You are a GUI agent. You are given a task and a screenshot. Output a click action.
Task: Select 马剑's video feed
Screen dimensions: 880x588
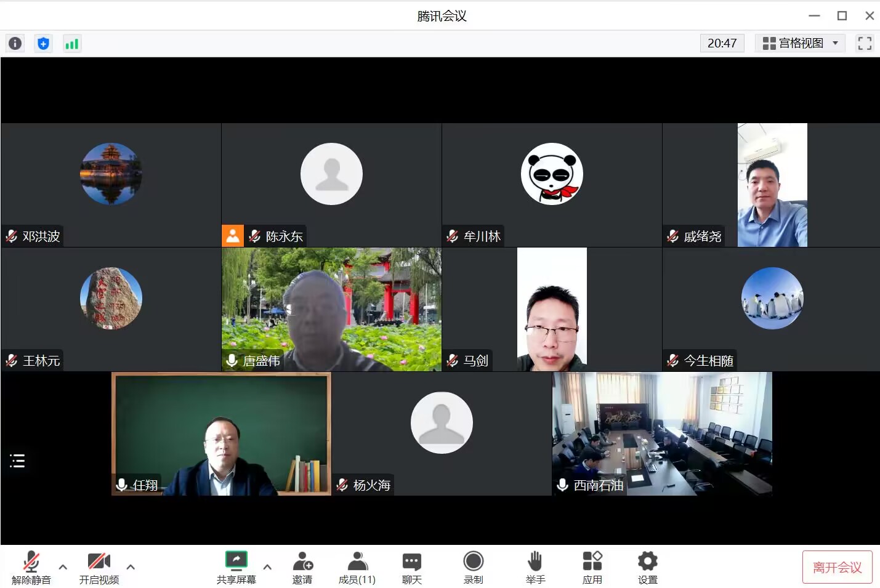552,309
